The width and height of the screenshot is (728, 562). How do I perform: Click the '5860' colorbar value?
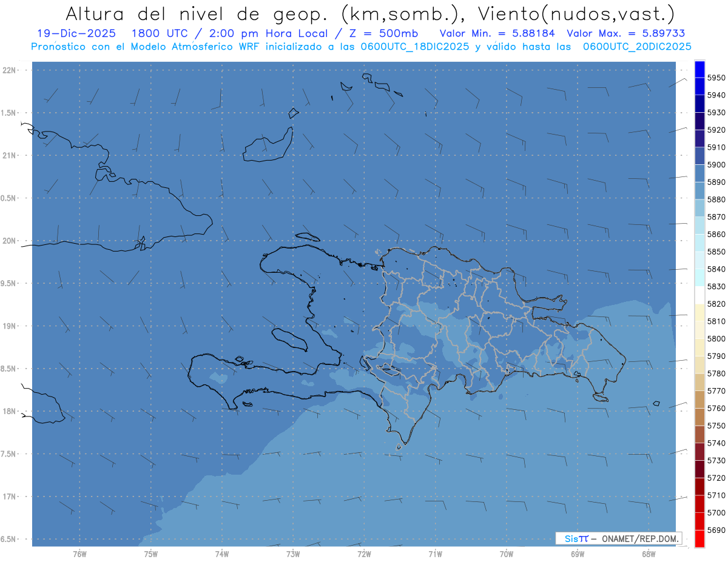click(x=716, y=234)
